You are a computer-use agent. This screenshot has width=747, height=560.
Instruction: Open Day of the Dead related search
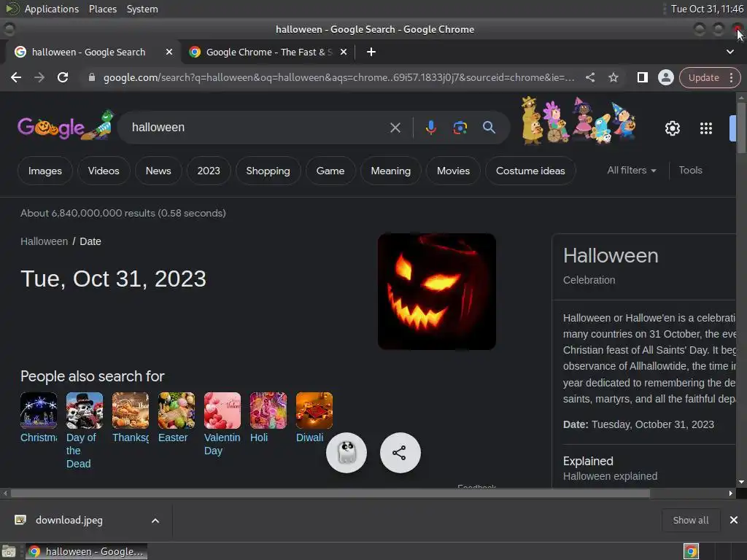click(85, 430)
